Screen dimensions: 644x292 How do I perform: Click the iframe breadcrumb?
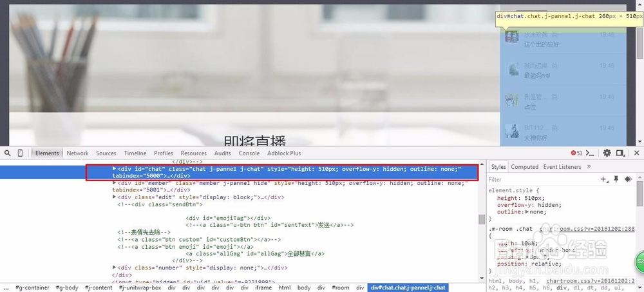point(263,287)
